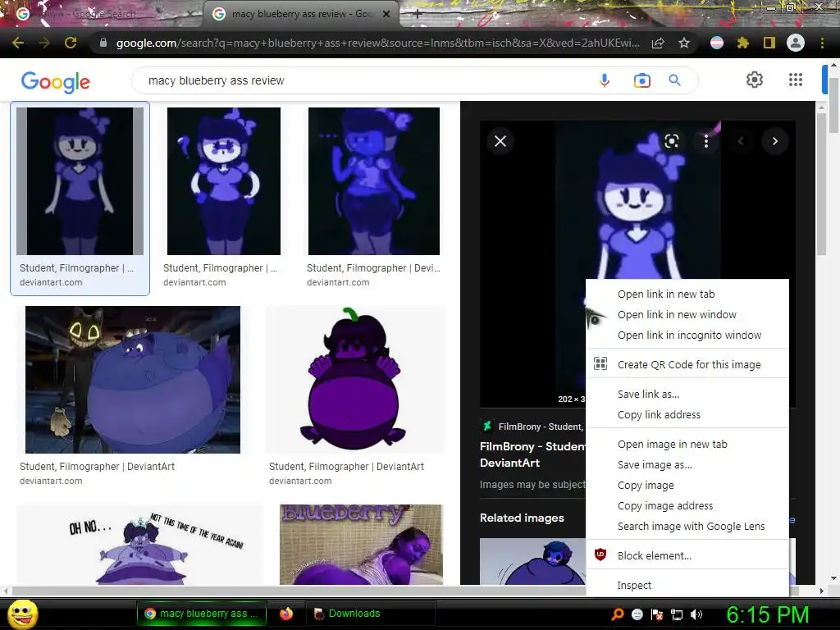Choose Open link in incognito window
The width and height of the screenshot is (840, 630).
click(687, 335)
